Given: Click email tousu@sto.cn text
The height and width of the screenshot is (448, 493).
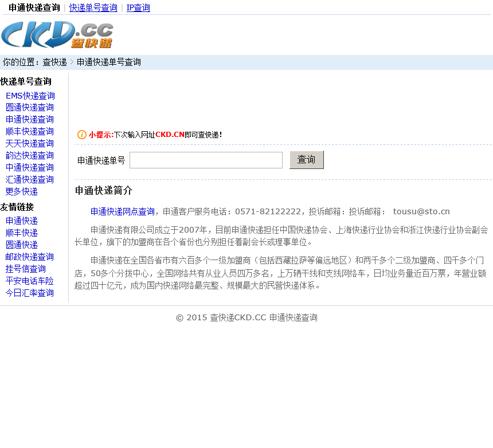Looking at the screenshot, I should (421, 212).
